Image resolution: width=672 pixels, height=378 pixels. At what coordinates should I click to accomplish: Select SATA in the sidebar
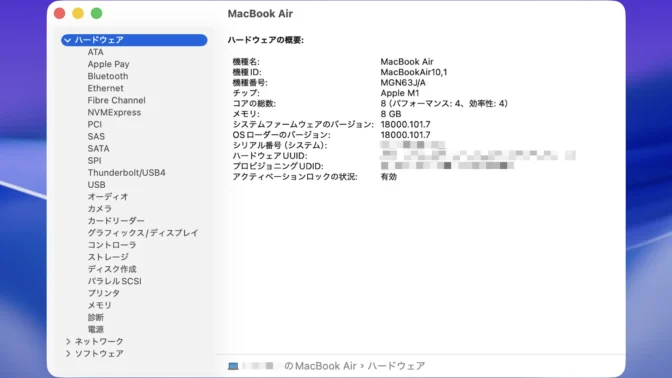(x=99, y=148)
